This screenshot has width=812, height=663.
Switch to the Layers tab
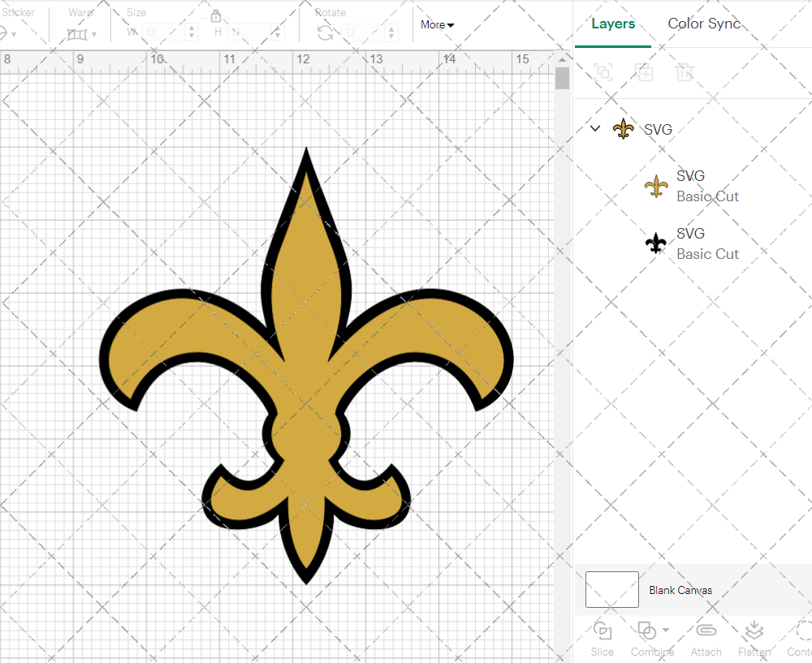coord(612,24)
